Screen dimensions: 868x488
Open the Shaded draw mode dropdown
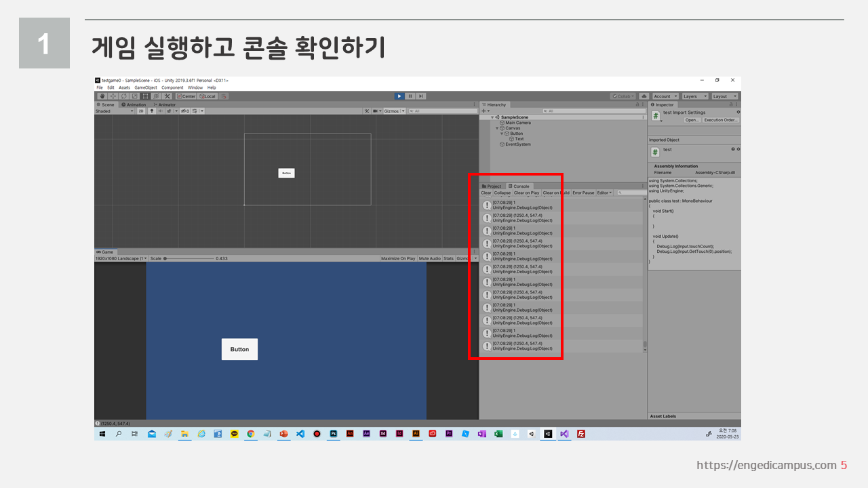pos(115,111)
